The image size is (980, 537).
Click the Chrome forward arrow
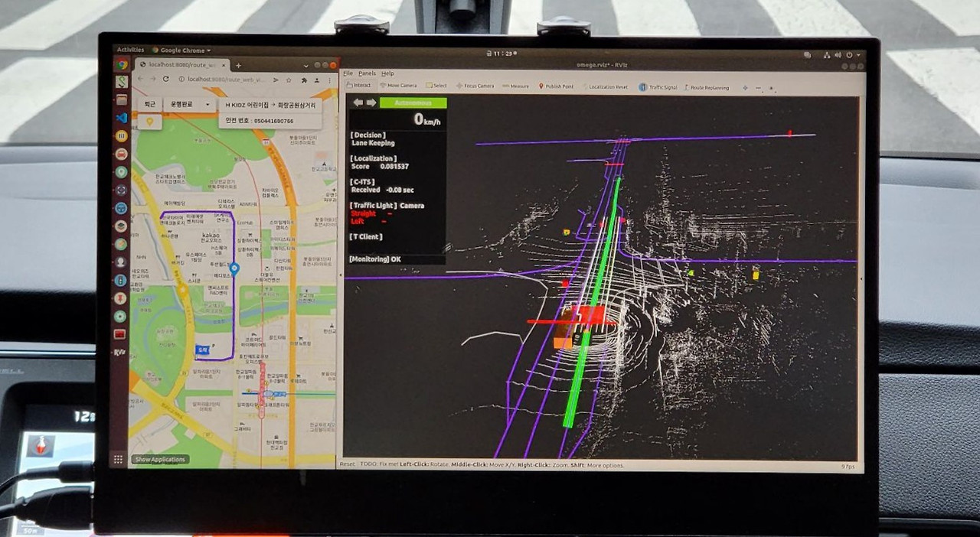coord(152,79)
